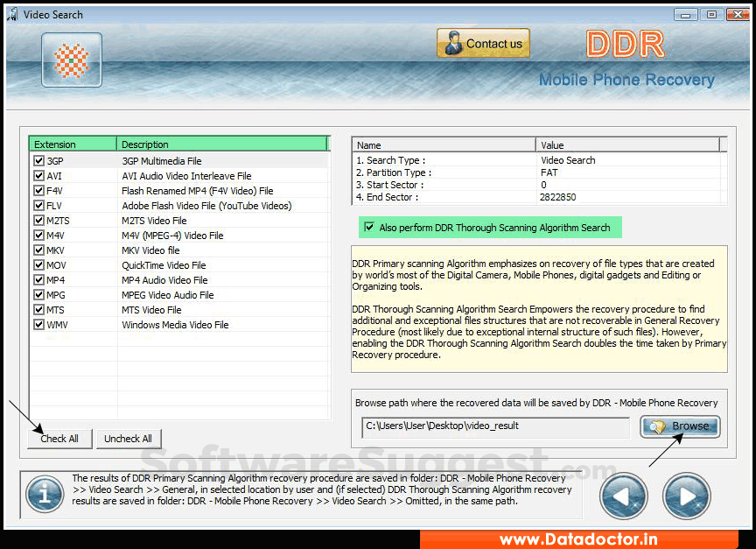Click the Contact us person icon
The image size is (756, 549).
[454, 42]
